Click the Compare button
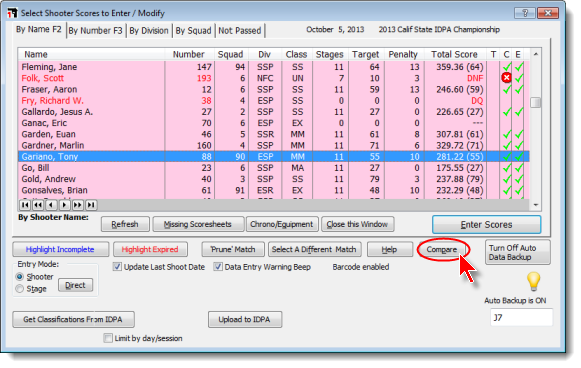581x368 pixels. tap(442, 250)
